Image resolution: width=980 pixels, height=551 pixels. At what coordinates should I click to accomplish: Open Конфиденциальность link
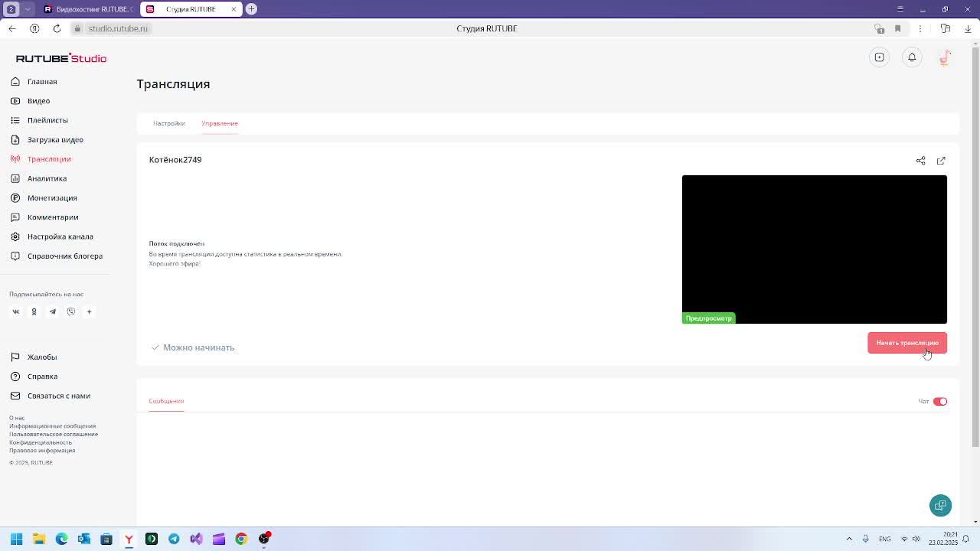pyautogui.click(x=41, y=442)
